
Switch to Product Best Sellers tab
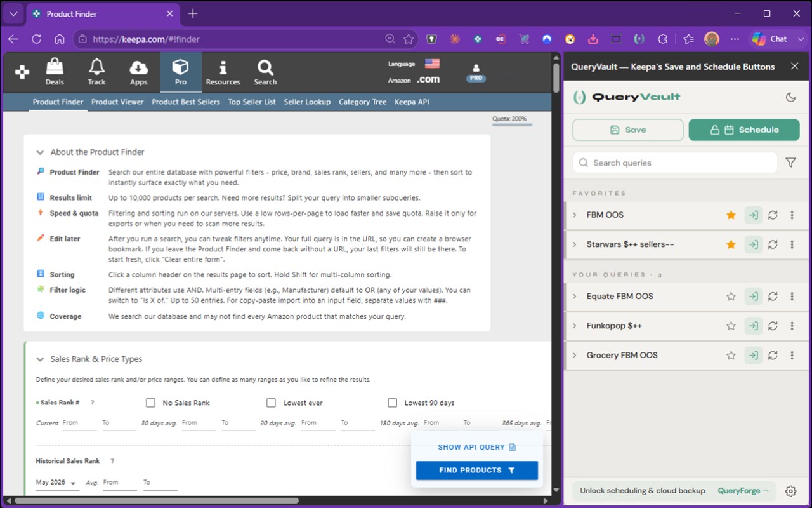tap(186, 102)
